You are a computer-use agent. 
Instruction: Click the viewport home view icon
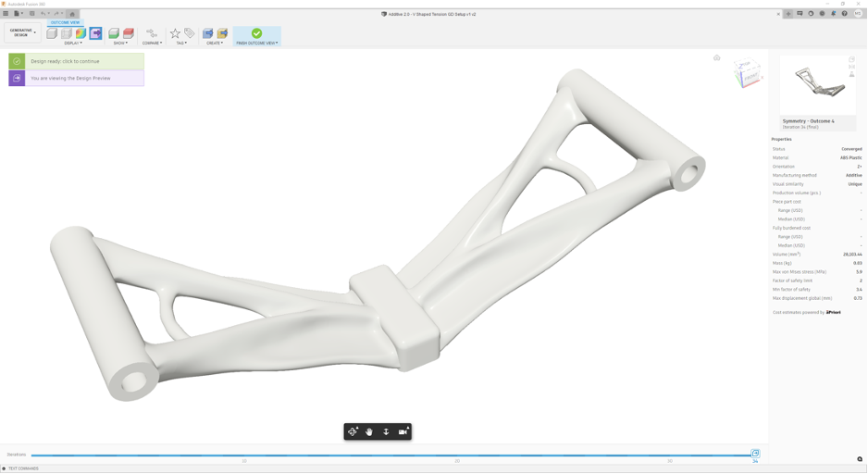coord(717,57)
